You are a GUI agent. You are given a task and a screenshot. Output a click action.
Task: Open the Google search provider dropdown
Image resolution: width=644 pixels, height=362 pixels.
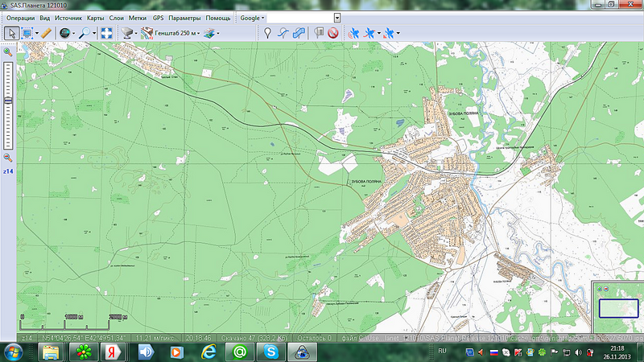click(252, 18)
